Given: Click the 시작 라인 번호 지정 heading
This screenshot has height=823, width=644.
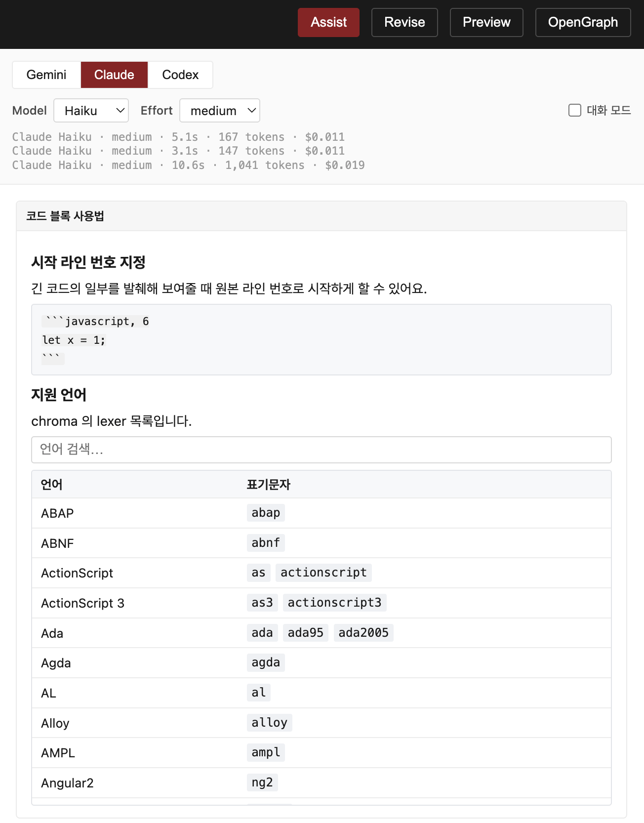Looking at the screenshot, I should pos(88,262).
